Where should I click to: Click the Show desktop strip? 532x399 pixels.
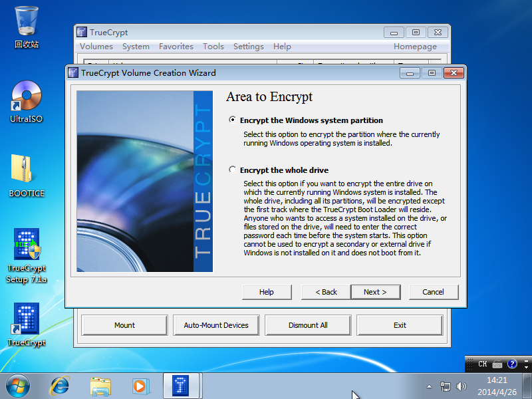click(x=527, y=386)
